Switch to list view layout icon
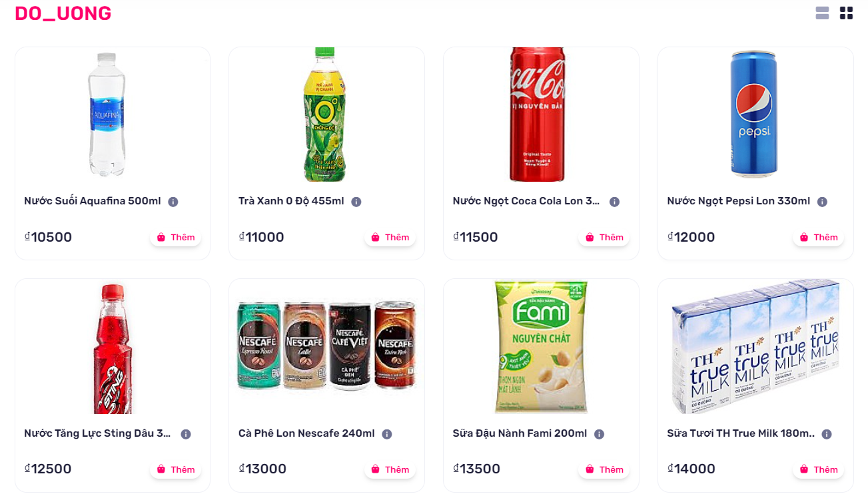The height and width of the screenshot is (494, 868). click(x=822, y=13)
